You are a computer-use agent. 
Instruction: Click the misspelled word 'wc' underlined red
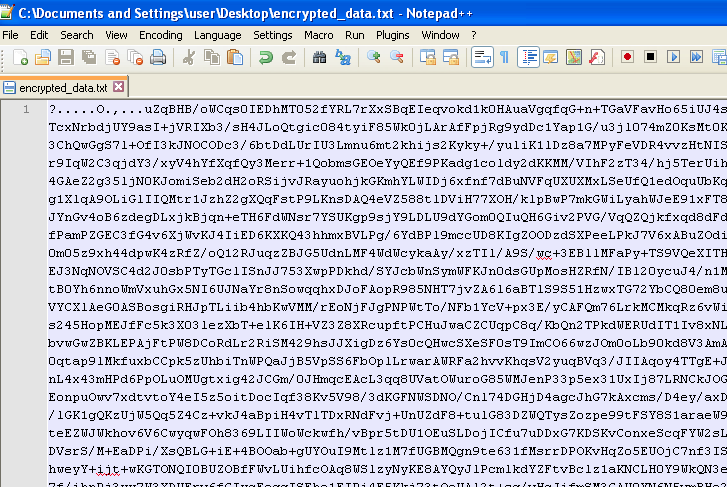(x=544, y=254)
